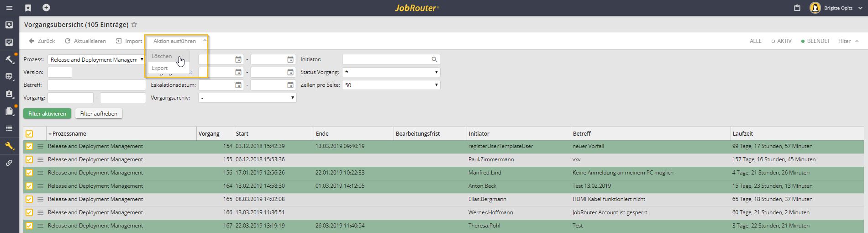Open the Zeilen pro Seite dropdown
The width and height of the screenshot is (868, 233).
[x=391, y=85]
